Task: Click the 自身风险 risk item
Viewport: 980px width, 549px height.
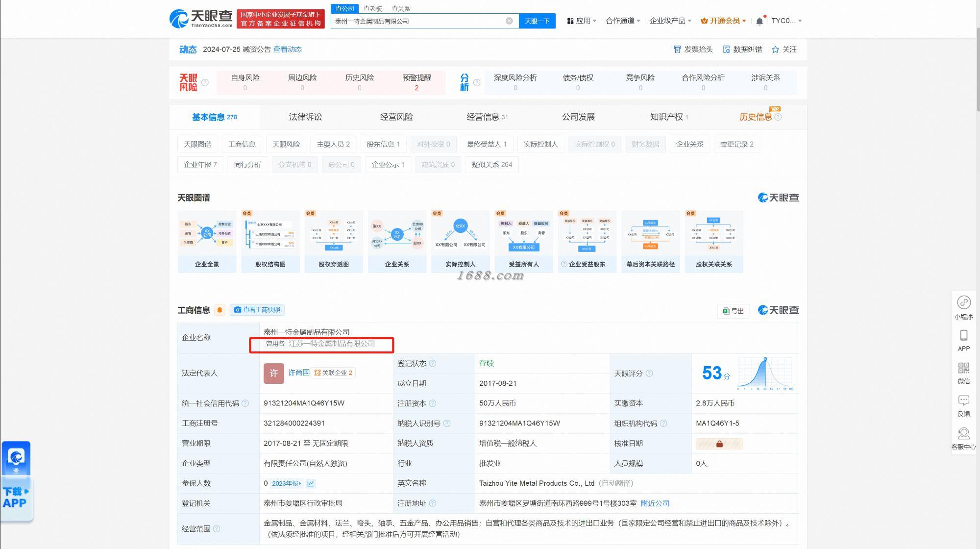Action: click(245, 82)
